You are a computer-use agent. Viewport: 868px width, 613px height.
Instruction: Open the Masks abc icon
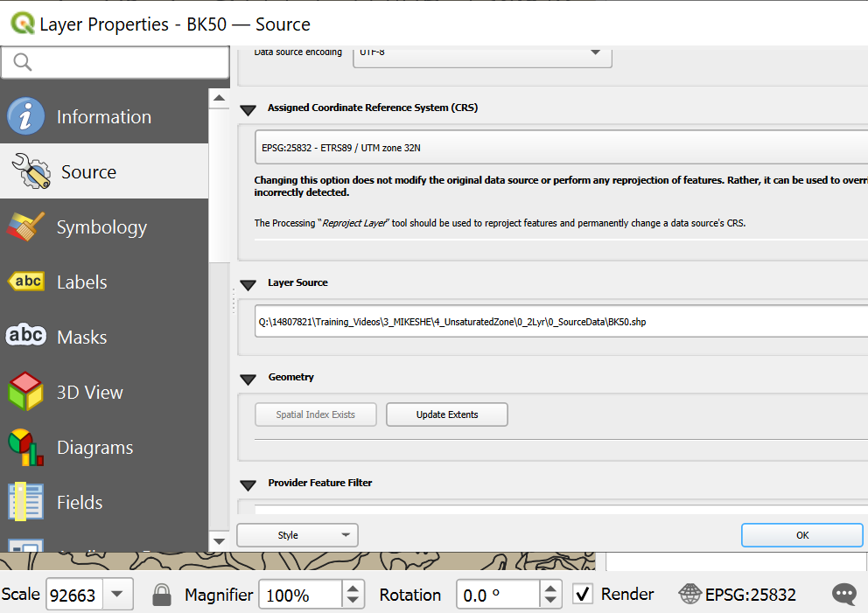[26, 335]
